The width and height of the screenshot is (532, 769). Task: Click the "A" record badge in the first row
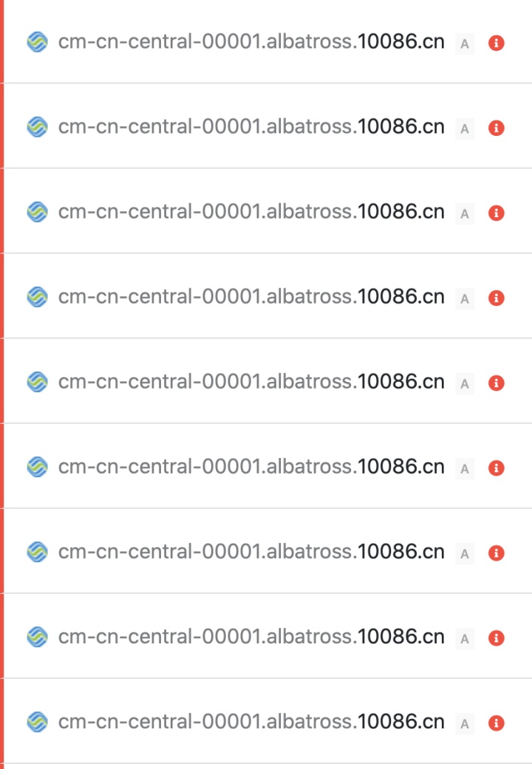[464, 44]
